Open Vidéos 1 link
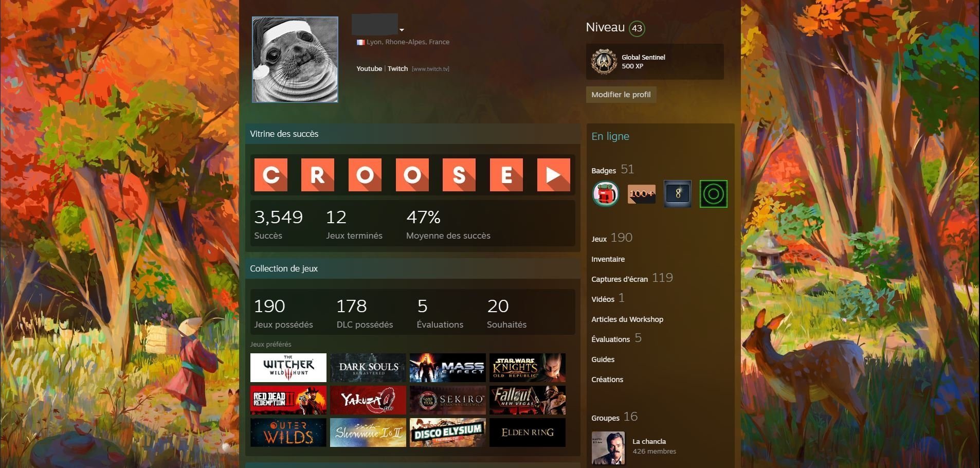The width and height of the screenshot is (980, 468). (608, 298)
